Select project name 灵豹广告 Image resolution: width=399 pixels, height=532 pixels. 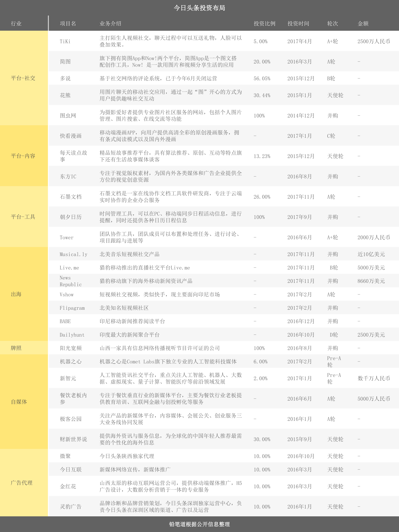(71, 507)
